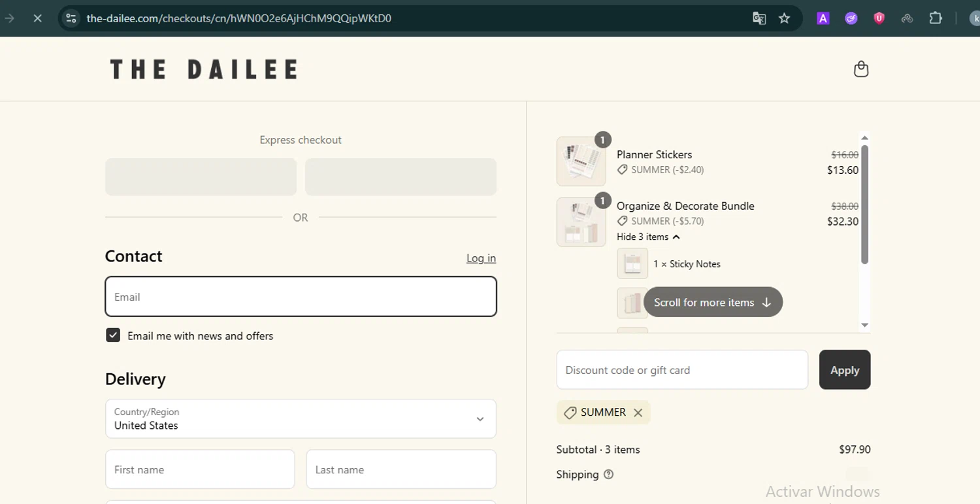Click the $32.30 price
This screenshot has width=980, height=504.
pyautogui.click(x=843, y=221)
